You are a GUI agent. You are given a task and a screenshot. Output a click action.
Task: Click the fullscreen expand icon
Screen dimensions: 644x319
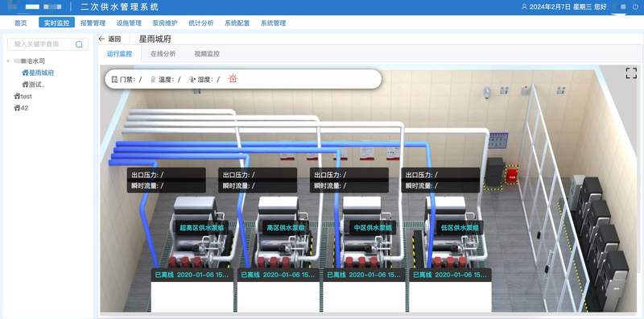point(631,73)
